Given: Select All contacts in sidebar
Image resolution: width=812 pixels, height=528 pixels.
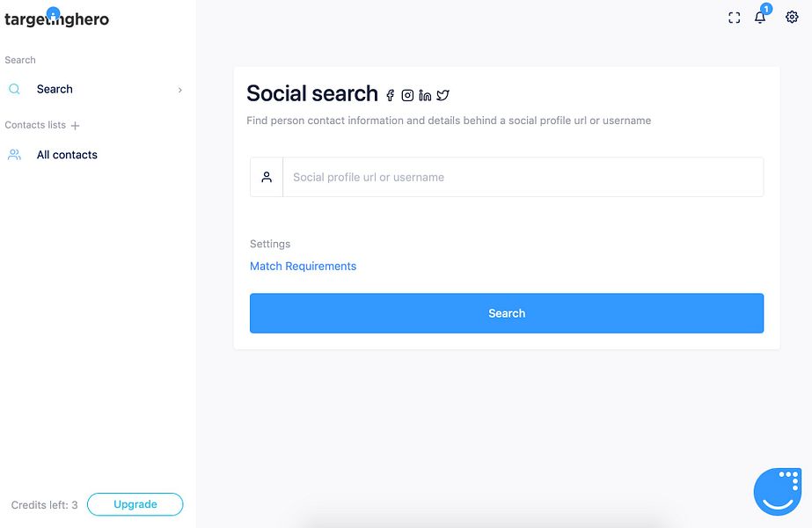Looking at the screenshot, I should [67, 155].
